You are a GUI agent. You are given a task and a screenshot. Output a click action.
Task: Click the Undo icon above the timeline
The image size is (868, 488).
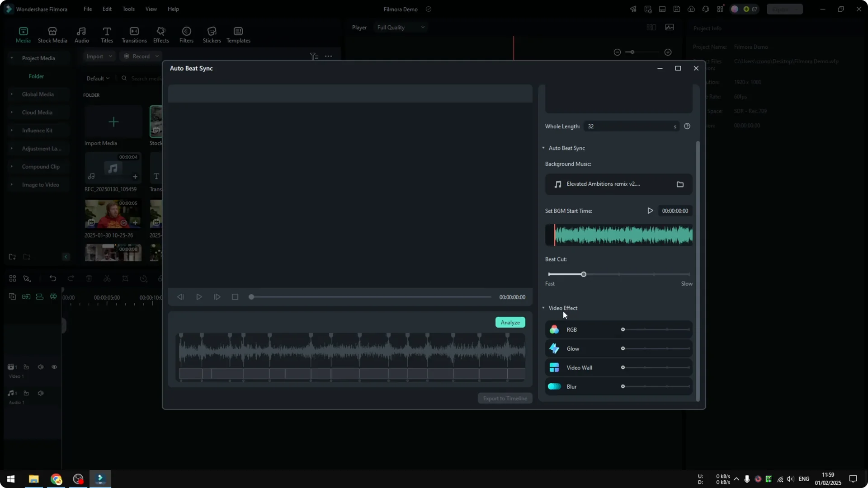53,278
